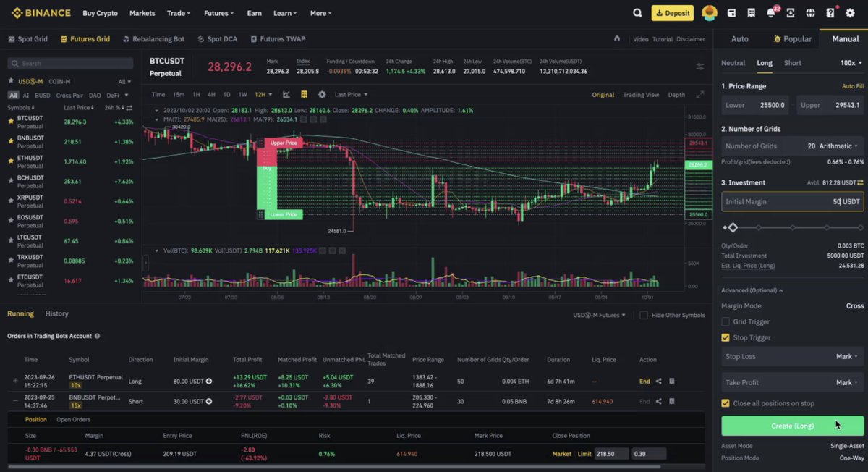Image resolution: width=868 pixels, height=472 pixels.
Task: Uncheck Close all positions on stop
Action: pyautogui.click(x=726, y=403)
